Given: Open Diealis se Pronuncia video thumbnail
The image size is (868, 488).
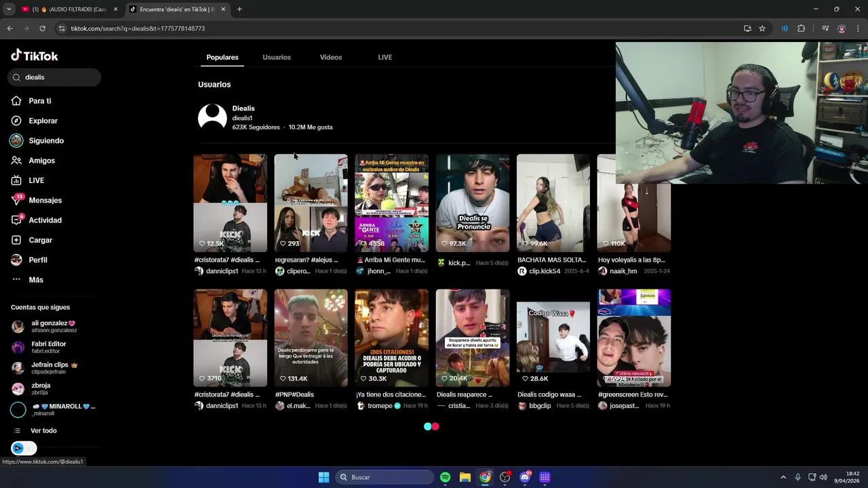Looking at the screenshot, I should [x=472, y=203].
